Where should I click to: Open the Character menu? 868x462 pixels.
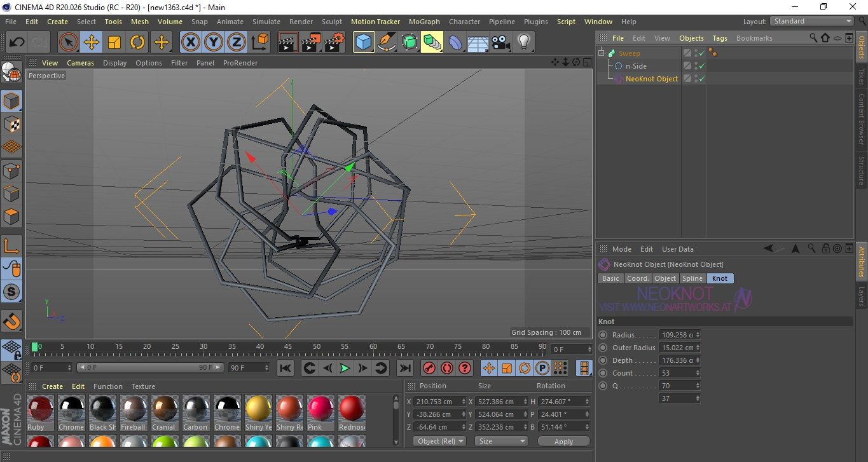click(464, 22)
